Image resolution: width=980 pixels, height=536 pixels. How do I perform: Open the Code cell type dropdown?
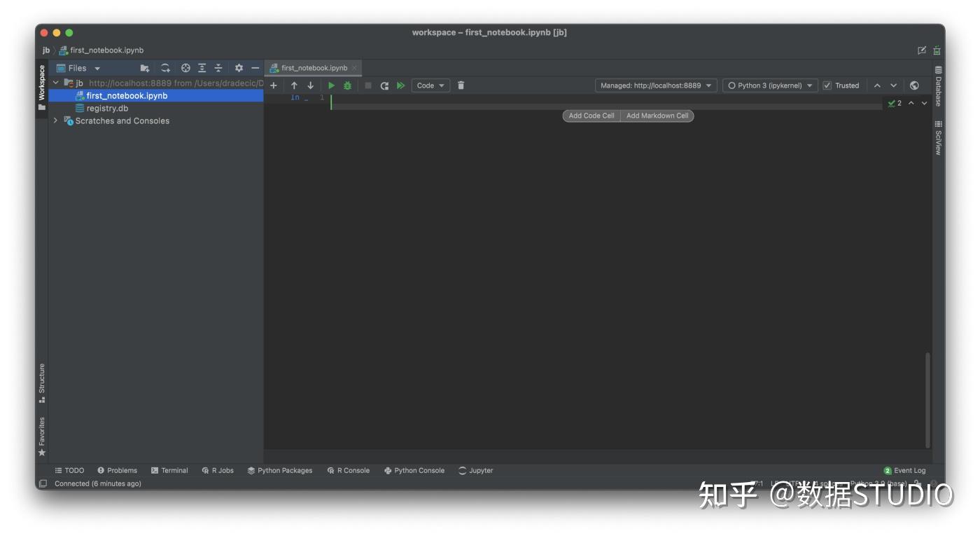(430, 85)
